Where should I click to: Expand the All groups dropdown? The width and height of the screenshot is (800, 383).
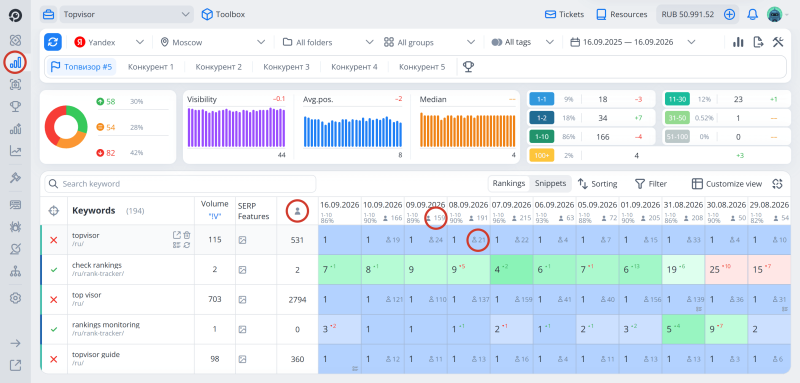pos(429,42)
